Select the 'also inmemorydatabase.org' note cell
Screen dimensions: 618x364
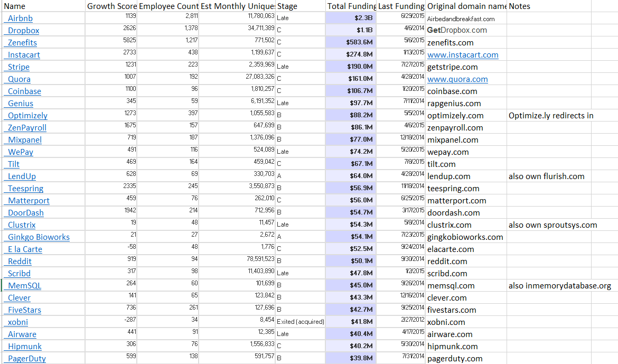pos(560,285)
